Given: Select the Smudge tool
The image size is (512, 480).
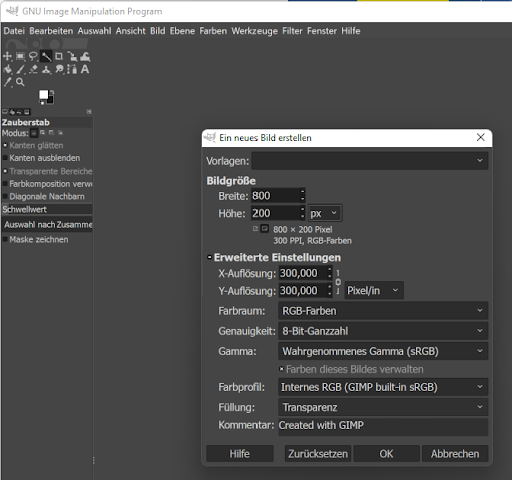Looking at the screenshot, I should click(x=59, y=69).
